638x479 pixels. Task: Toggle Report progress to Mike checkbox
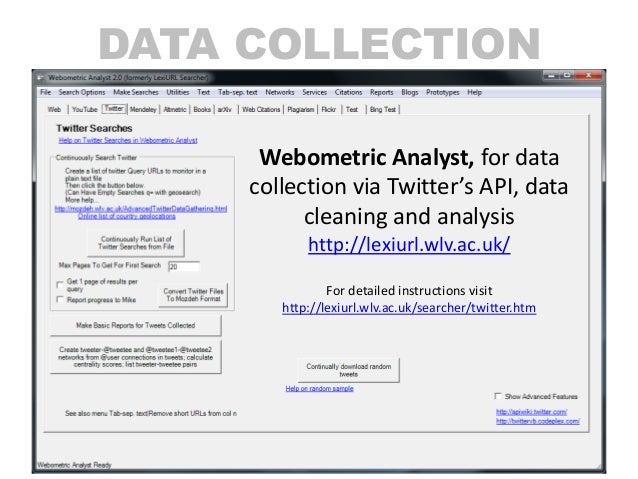click(60, 300)
